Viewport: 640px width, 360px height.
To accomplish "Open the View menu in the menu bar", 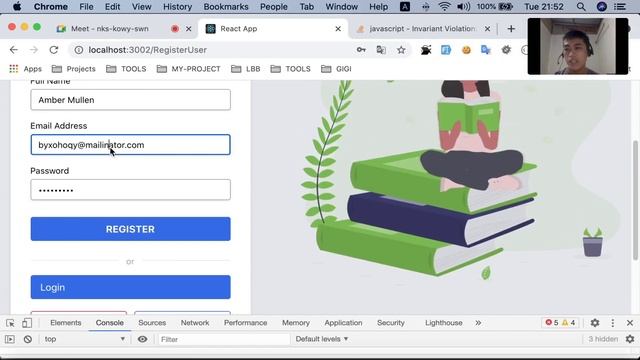I will pyautogui.click(x=141, y=7).
